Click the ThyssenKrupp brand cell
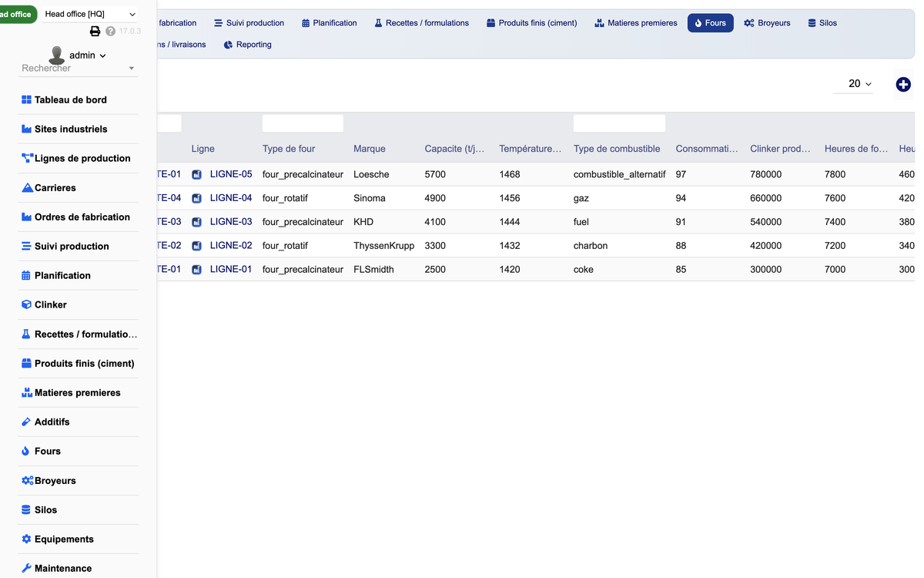This screenshot has height=578, width=924. point(383,246)
